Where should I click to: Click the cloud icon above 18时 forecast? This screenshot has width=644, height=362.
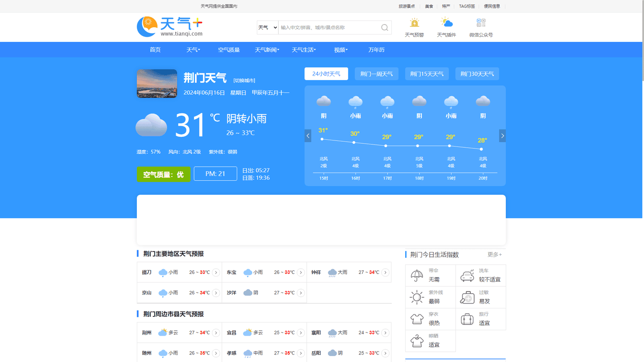click(419, 101)
